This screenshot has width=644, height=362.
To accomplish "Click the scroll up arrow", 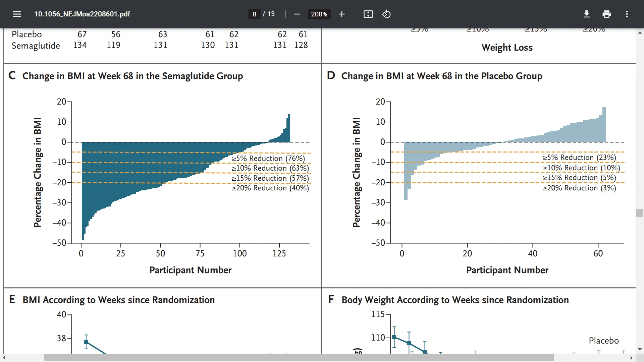I will (640, 33).
